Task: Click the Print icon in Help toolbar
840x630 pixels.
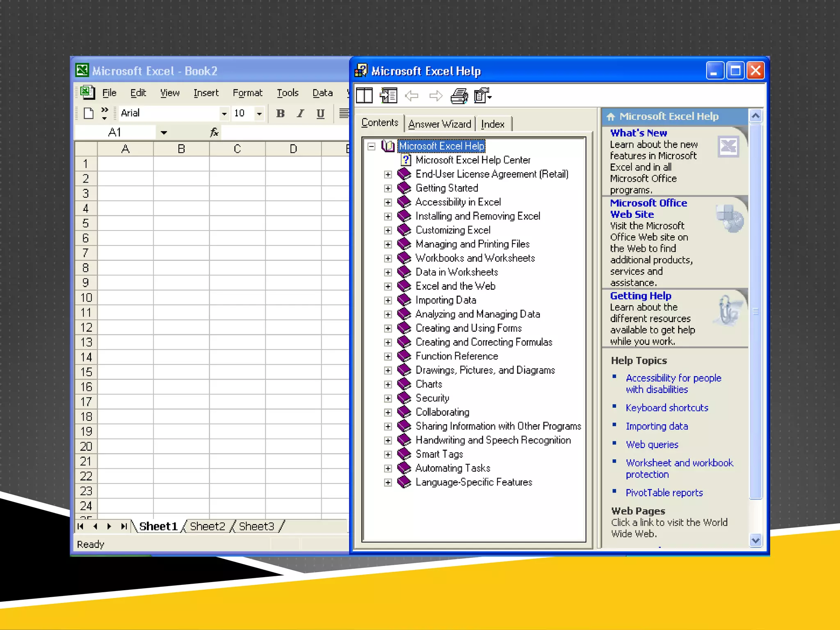Action: coord(459,96)
